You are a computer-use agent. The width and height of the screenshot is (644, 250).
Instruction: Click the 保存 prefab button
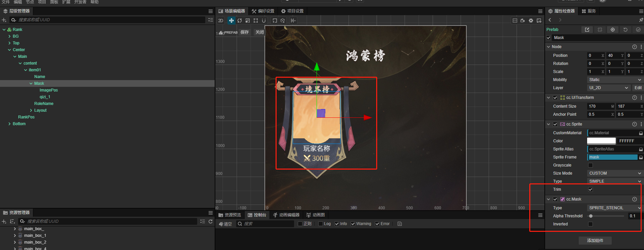pyautogui.click(x=245, y=32)
